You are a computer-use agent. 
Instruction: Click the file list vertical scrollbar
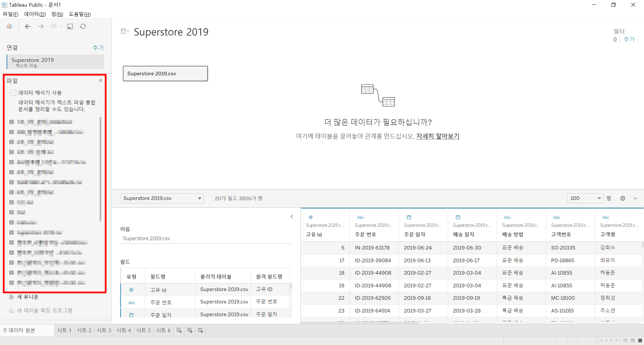[100, 169]
